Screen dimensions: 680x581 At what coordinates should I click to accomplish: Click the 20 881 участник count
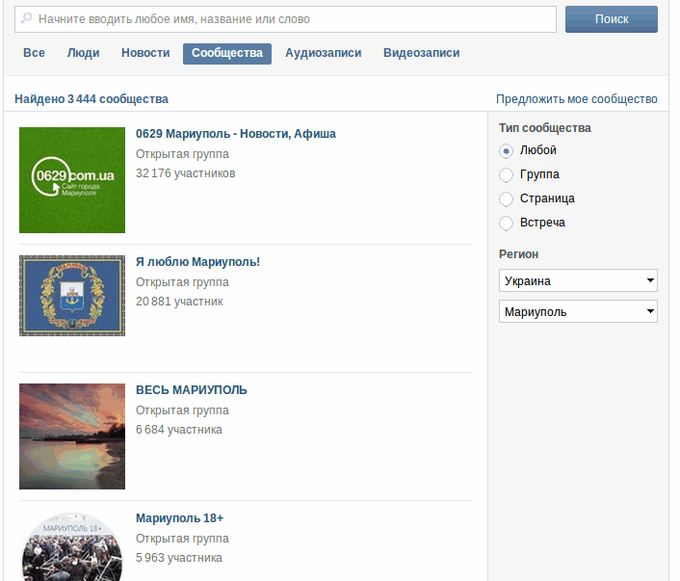(x=179, y=301)
